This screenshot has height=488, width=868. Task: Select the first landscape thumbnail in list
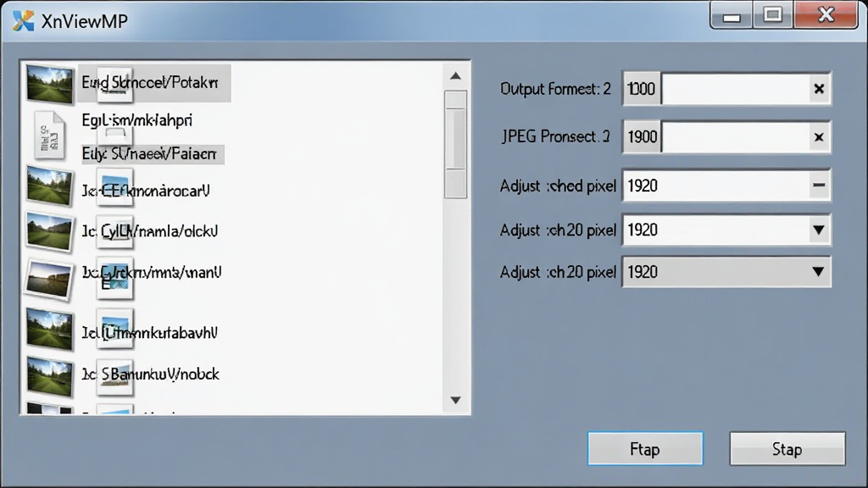(49, 84)
